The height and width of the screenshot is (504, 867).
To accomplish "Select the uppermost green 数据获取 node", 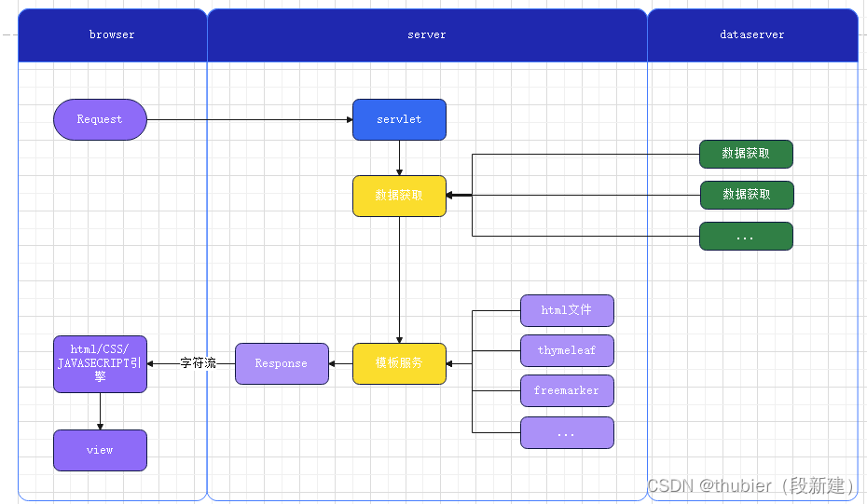I will [746, 154].
